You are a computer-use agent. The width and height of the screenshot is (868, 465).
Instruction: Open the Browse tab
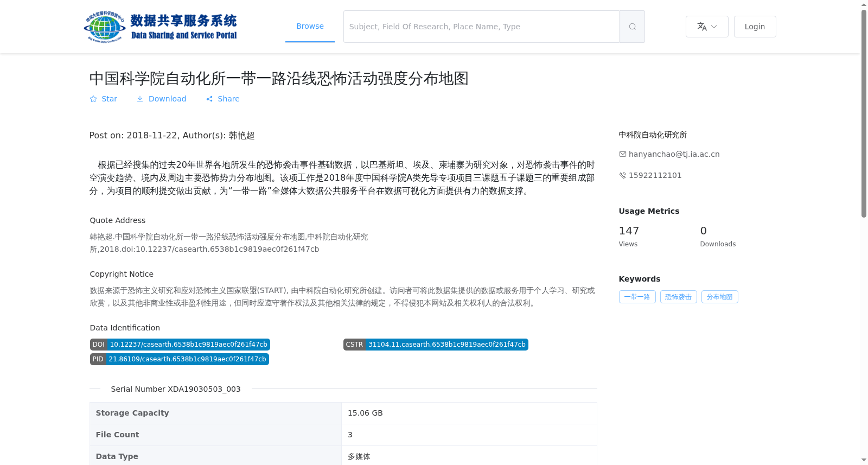pyautogui.click(x=310, y=26)
